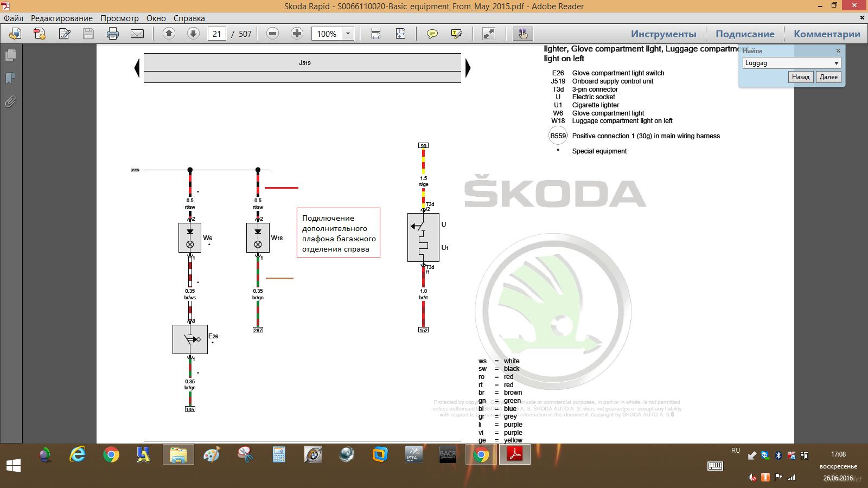Screen dimensions: 868x488
Task: Click the Windows Start button
Action: pos(14,466)
